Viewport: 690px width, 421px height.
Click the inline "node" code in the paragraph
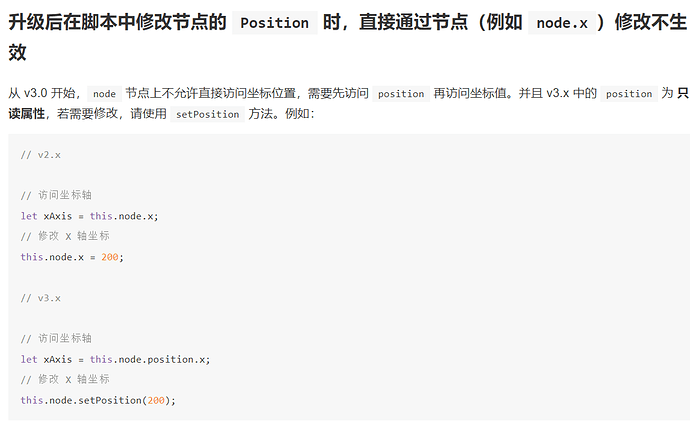[x=104, y=94]
